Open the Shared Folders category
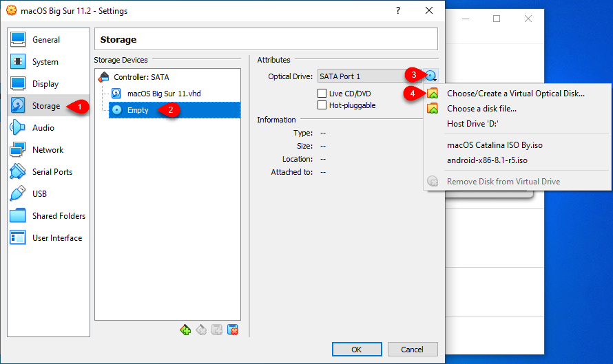Screen dimensions: 613x364 coord(48,215)
